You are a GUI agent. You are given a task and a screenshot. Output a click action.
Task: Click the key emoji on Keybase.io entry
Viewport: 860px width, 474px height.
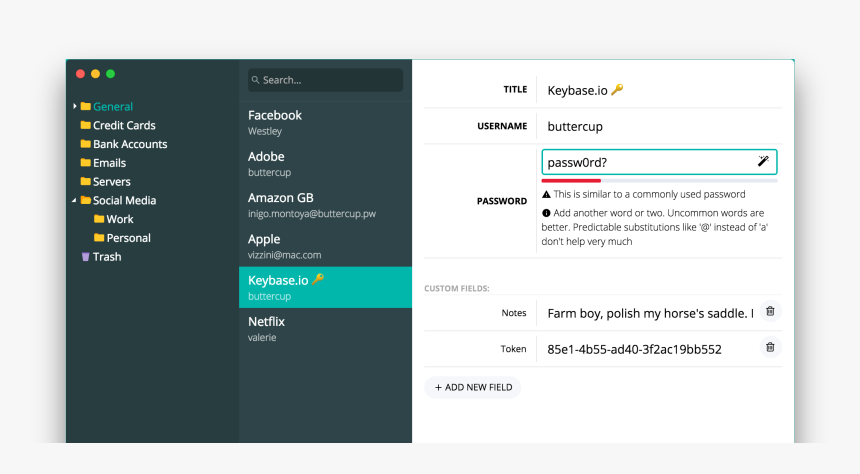318,279
